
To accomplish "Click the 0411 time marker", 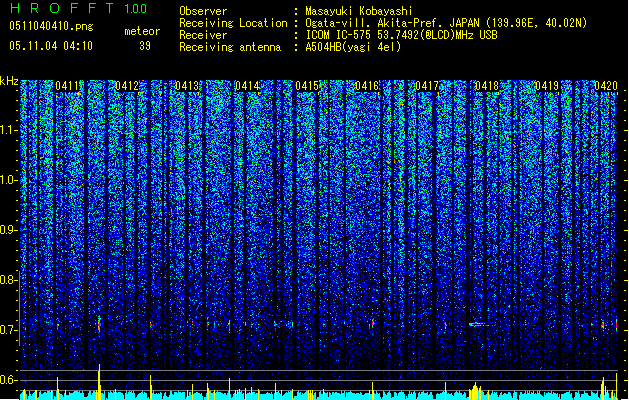I will tap(67, 86).
